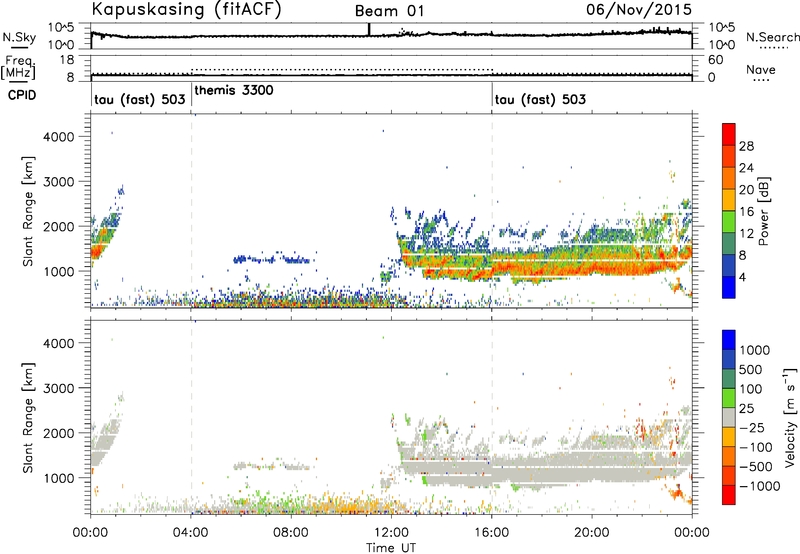The width and height of the screenshot is (800, 554).
Task: Click the '12:00' time tick label
Action: tap(391, 533)
